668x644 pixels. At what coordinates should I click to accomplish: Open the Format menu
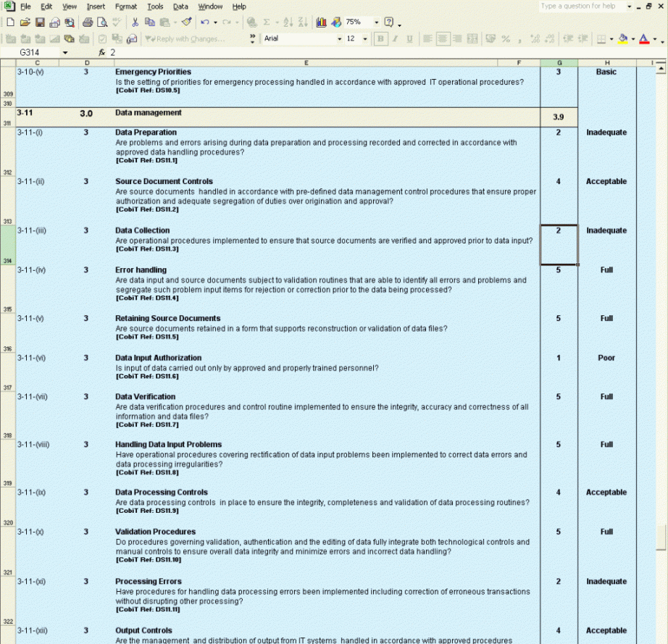(x=126, y=7)
